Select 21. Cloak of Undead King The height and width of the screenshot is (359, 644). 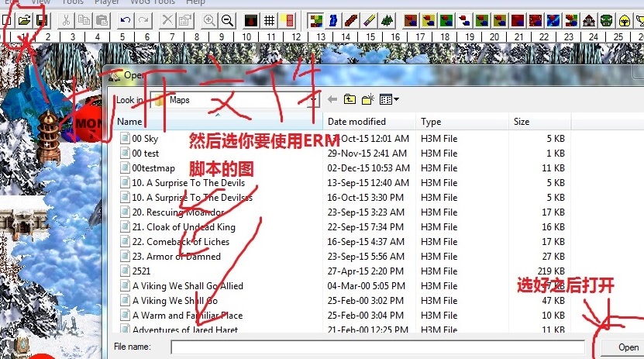pyautogui.click(x=184, y=227)
